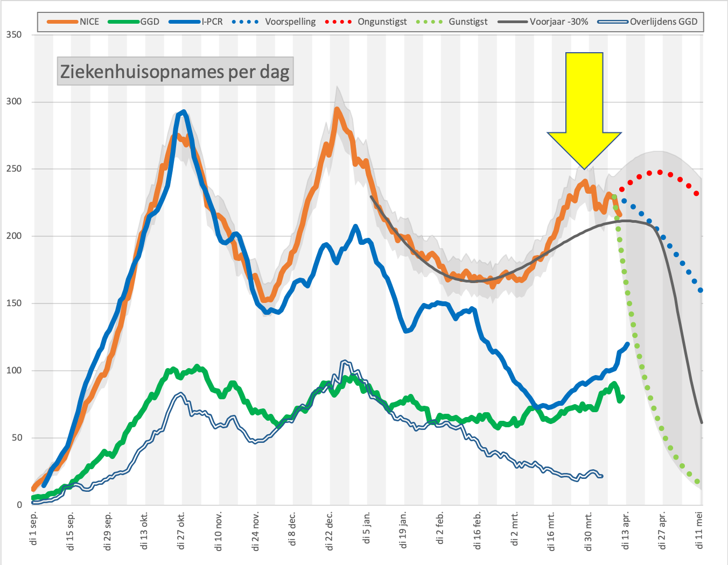
Task: Click the chart title "Ziekenhuisopnames per dag"
Action: (x=175, y=71)
